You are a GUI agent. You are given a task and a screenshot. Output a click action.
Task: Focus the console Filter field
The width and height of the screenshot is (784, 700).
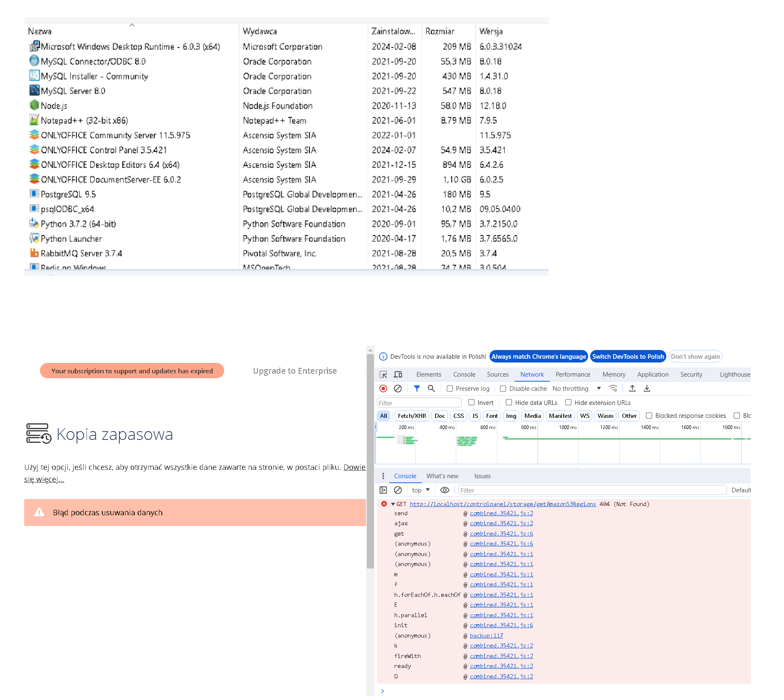pos(593,490)
